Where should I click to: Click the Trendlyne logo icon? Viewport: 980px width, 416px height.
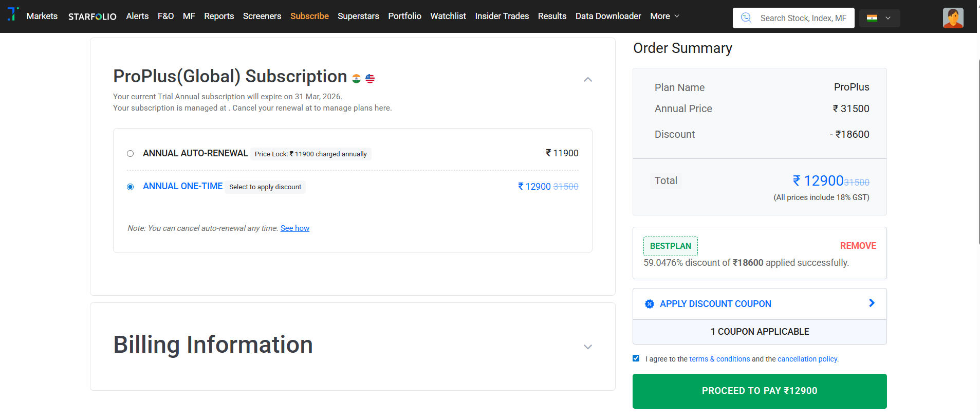point(13,14)
